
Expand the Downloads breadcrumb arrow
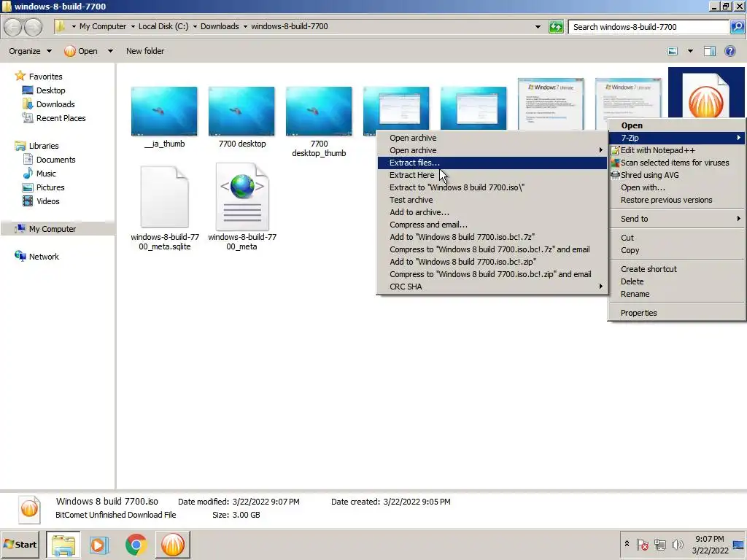(245, 27)
